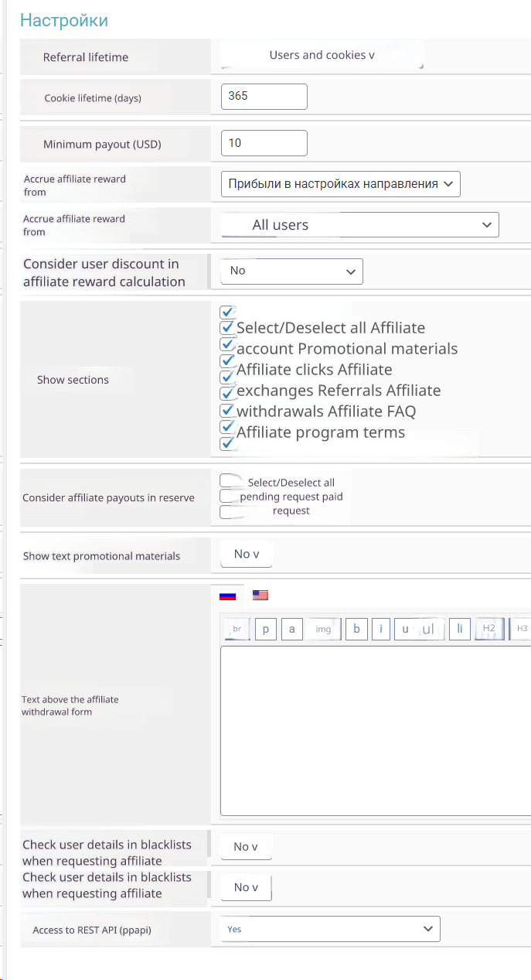Toggle the Affiliate clicks section checkbox
This screenshot has height=980, width=531.
[227, 361]
